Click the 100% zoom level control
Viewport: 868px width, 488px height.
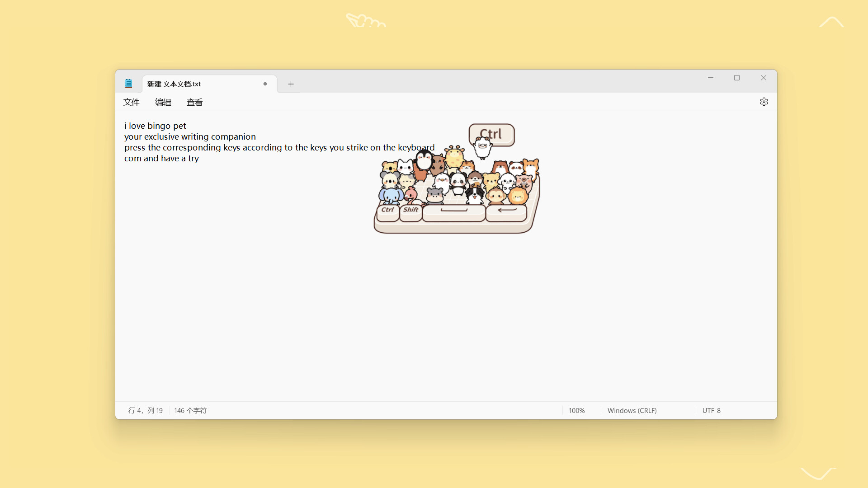577,410
